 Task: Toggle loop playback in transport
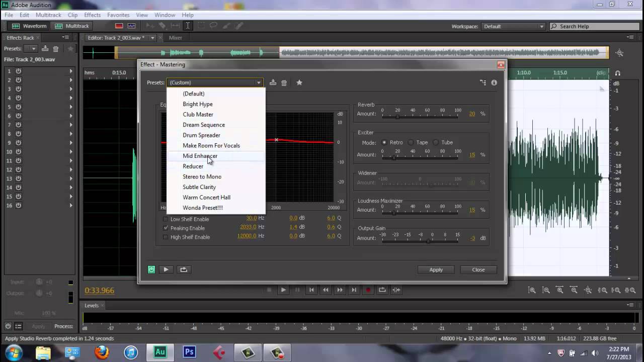[x=382, y=290]
